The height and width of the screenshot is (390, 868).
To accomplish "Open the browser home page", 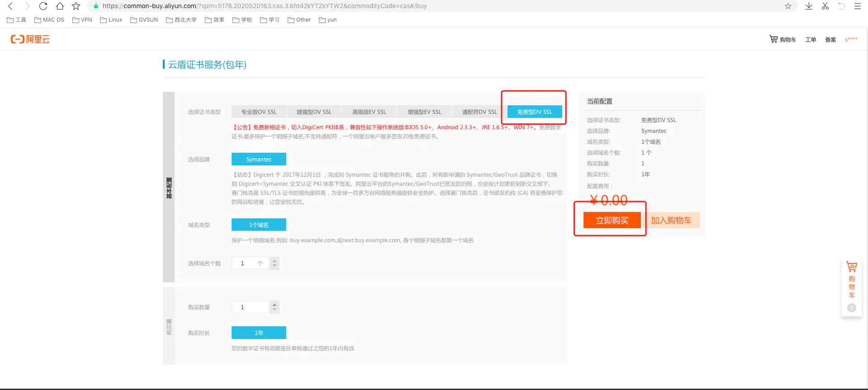I will click(x=60, y=6).
